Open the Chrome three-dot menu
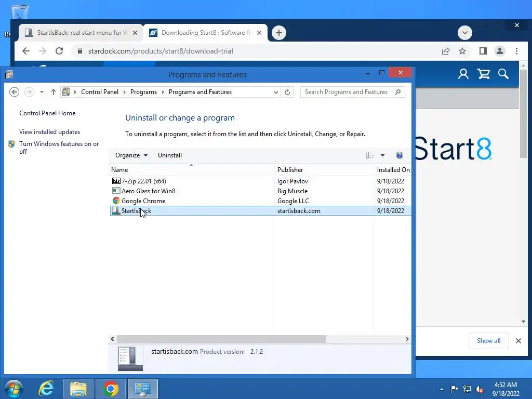 coord(516,51)
